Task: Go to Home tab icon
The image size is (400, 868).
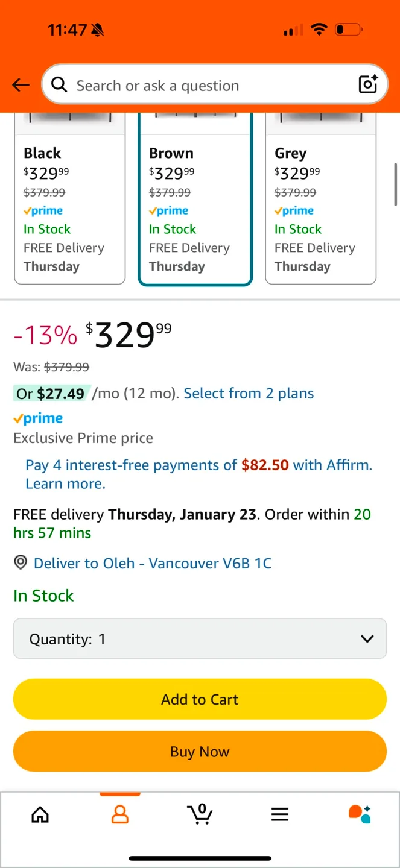Action: coord(40,815)
